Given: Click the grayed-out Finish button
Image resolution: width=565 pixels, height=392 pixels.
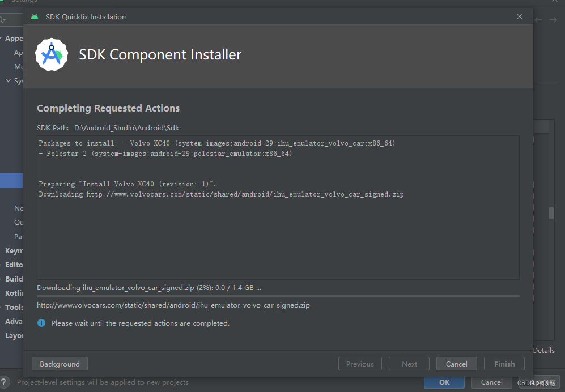Looking at the screenshot, I should coord(504,364).
